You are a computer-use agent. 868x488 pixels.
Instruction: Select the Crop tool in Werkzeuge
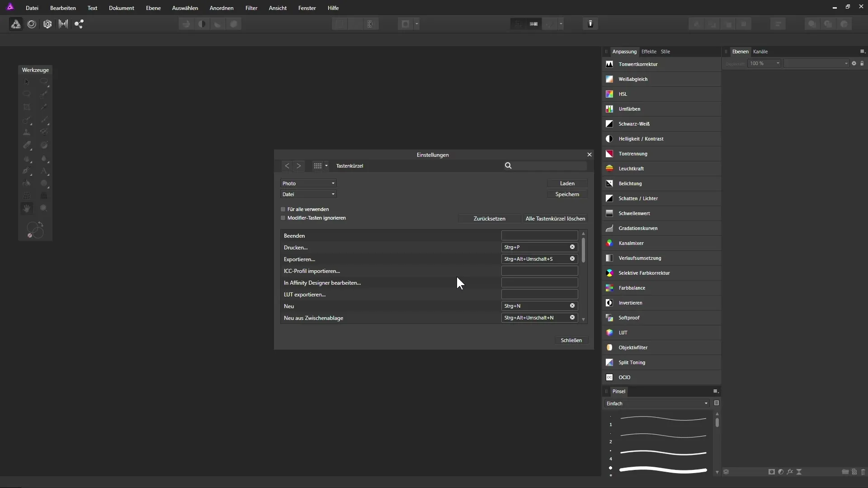click(27, 107)
